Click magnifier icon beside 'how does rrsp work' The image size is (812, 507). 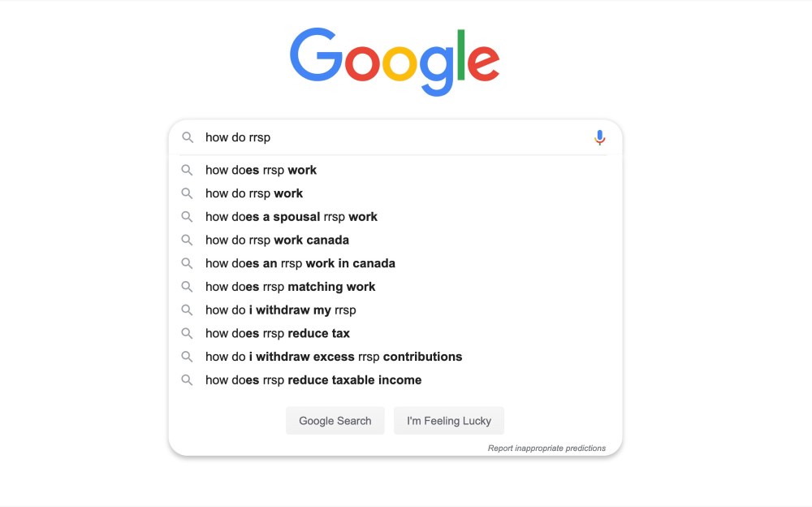(x=188, y=171)
